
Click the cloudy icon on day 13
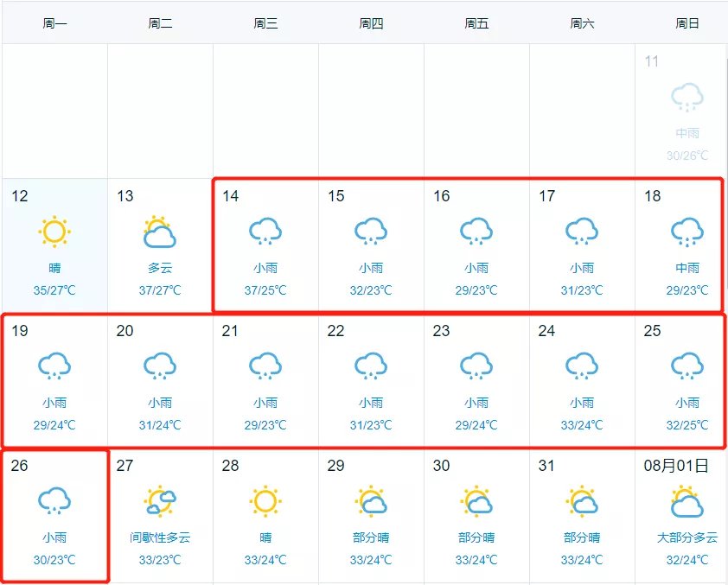(x=160, y=232)
